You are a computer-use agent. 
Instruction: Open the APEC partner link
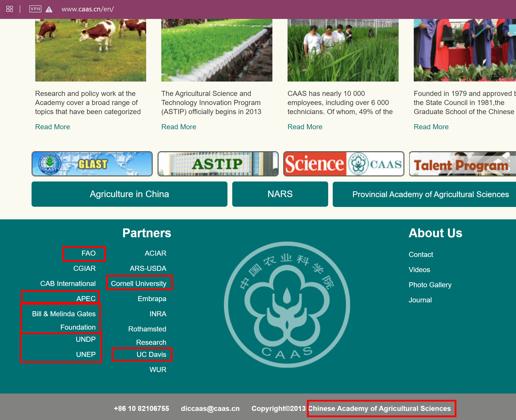tap(86, 299)
